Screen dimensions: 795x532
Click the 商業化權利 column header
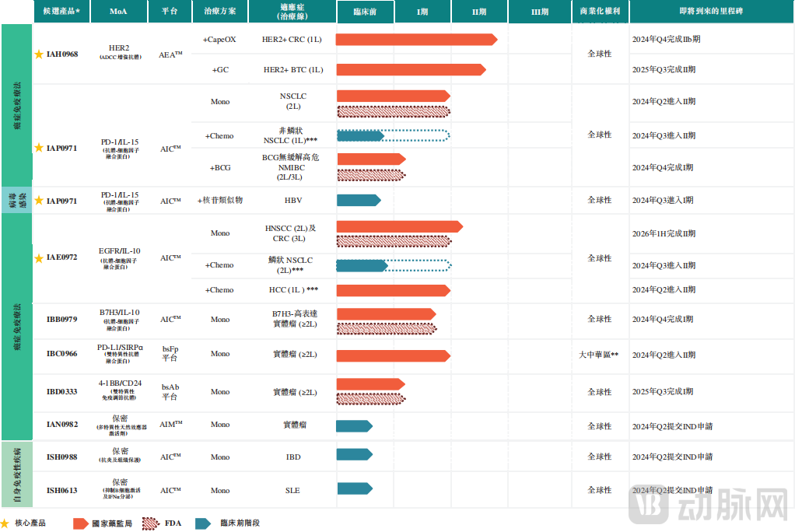pos(599,12)
